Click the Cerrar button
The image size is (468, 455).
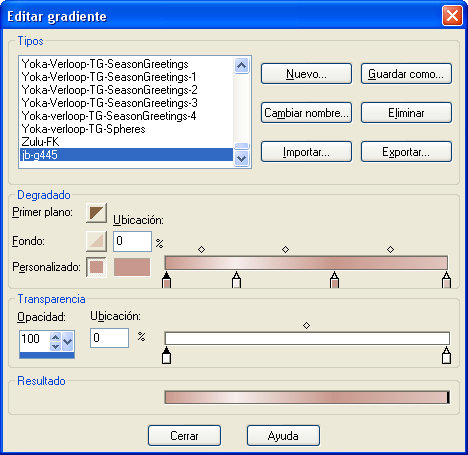click(x=184, y=436)
